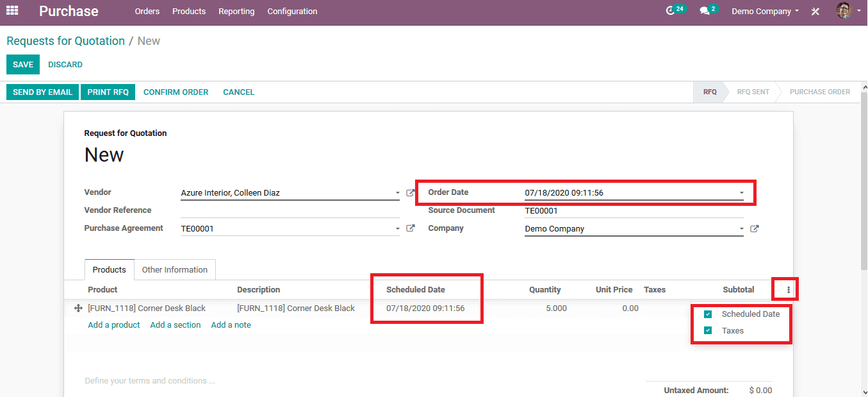This screenshot has width=868, height=397.
Task: Open the Demo Company switcher dropdown
Action: (x=765, y=12)
